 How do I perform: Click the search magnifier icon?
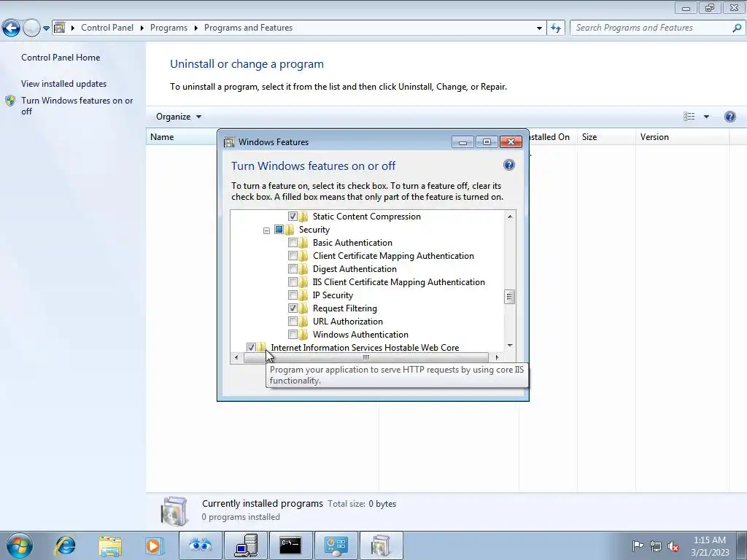point(737,28)
